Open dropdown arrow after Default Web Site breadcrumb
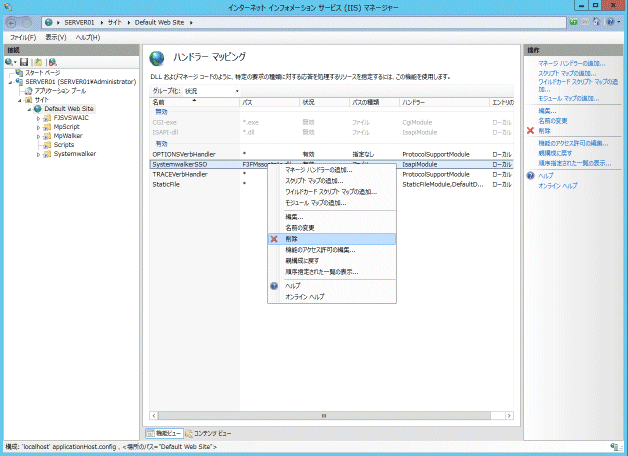628x456 pixels. 191,23
